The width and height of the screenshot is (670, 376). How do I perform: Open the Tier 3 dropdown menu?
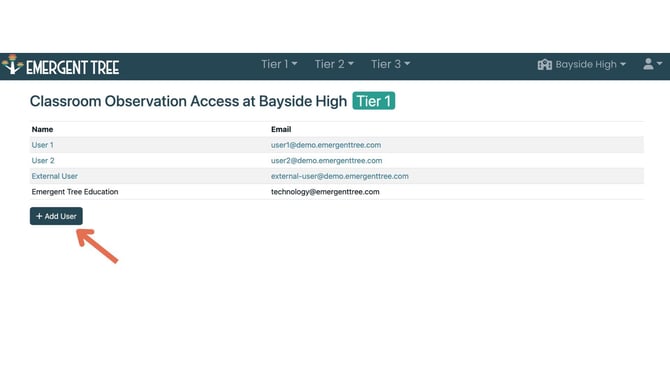coord(390,64)
